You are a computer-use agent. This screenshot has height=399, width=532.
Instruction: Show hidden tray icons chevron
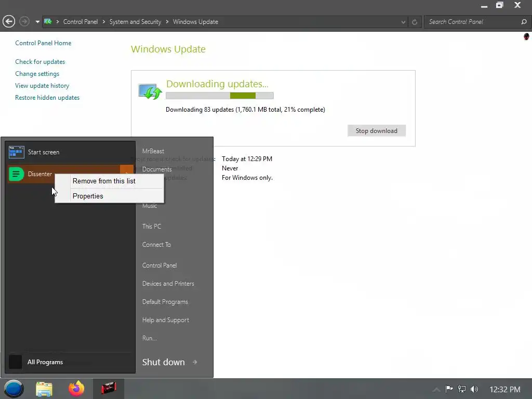click(x=436, y=390)
